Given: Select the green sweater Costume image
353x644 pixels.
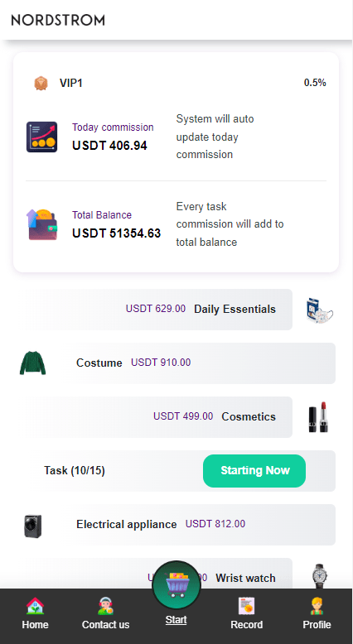Looking at the screenshot, I should (33, 363).
